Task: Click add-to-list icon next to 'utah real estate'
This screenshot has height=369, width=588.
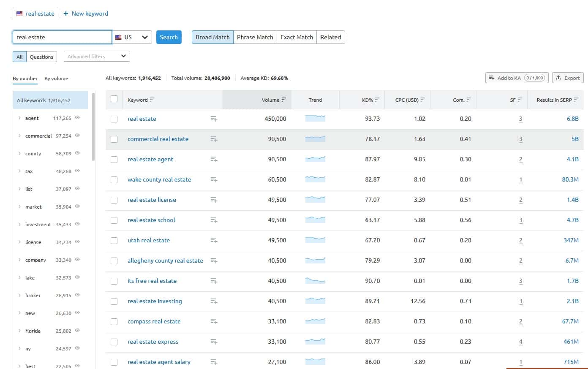Action: [x=214, y=240]
